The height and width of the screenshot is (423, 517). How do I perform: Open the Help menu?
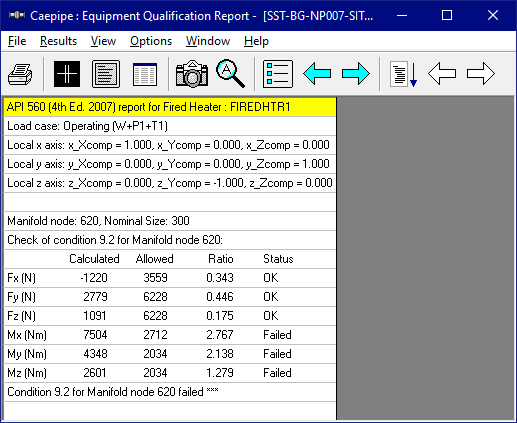pyautogui.click(x=256, y=41)
